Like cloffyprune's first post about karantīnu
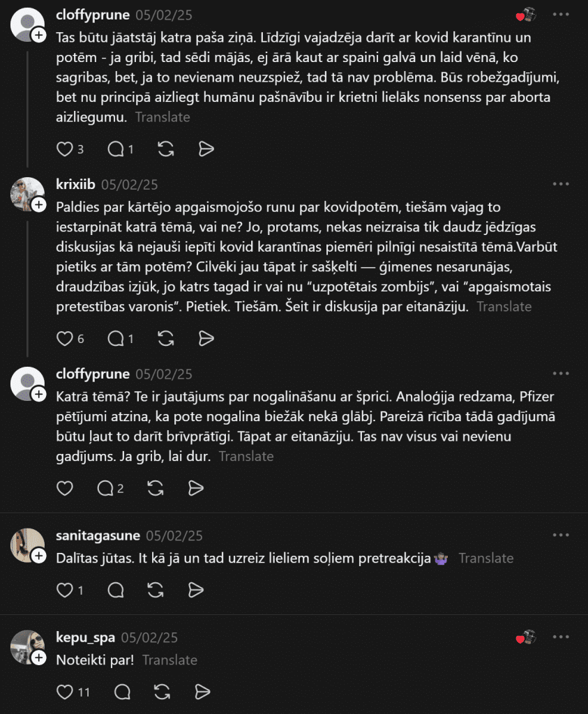588x714 pixels. [x=65, y=149]
